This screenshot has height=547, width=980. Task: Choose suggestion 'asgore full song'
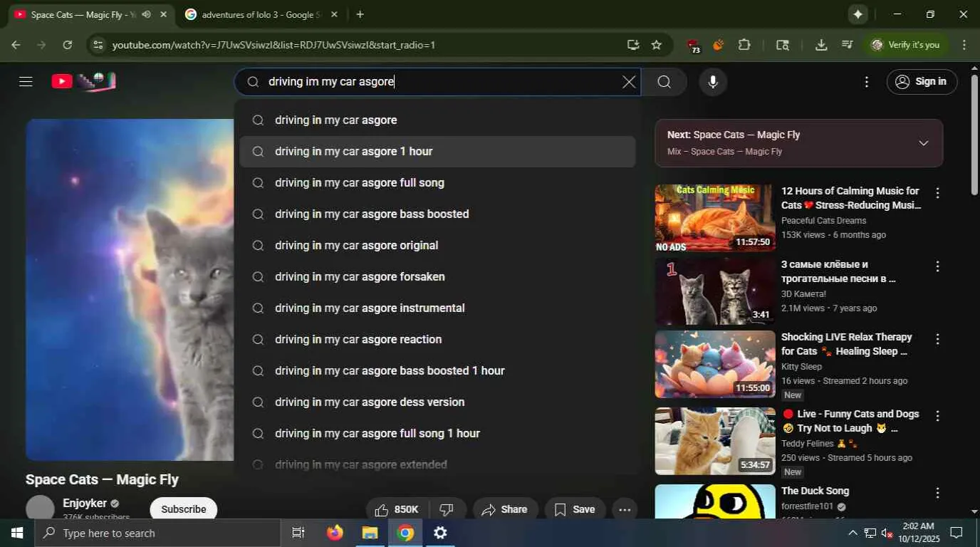click(437, 183)
